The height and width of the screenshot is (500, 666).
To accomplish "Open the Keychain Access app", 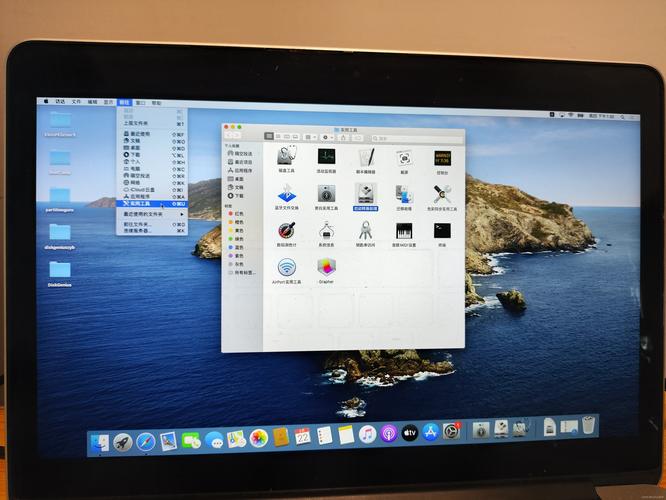I will [x=365, y=230].
